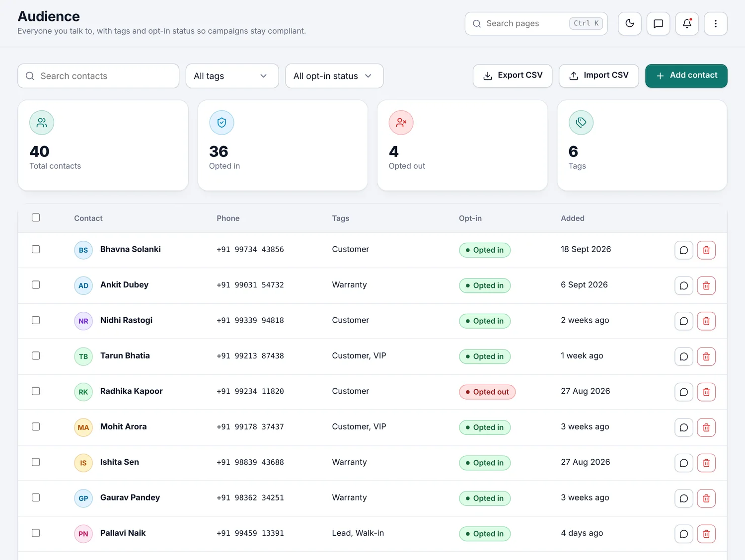This screenshot has height=560, width=745.
Task: Select the Pallavi Naik row checkbox
Action: [x=36, y=533]
